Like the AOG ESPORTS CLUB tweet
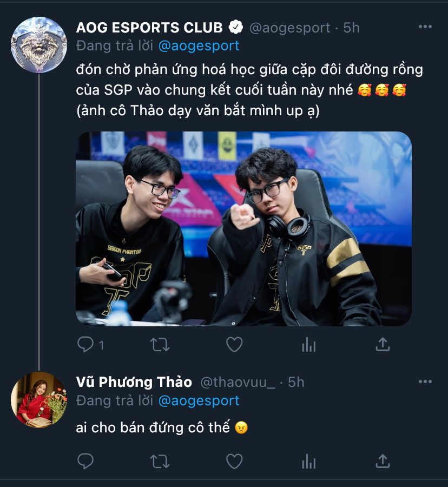The image size is (448, 487). pyautogui.click(x=234, y=345)
